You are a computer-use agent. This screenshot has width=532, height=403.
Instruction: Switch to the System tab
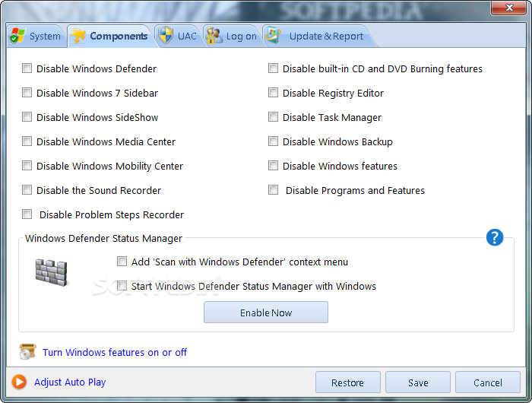[36, 36]
